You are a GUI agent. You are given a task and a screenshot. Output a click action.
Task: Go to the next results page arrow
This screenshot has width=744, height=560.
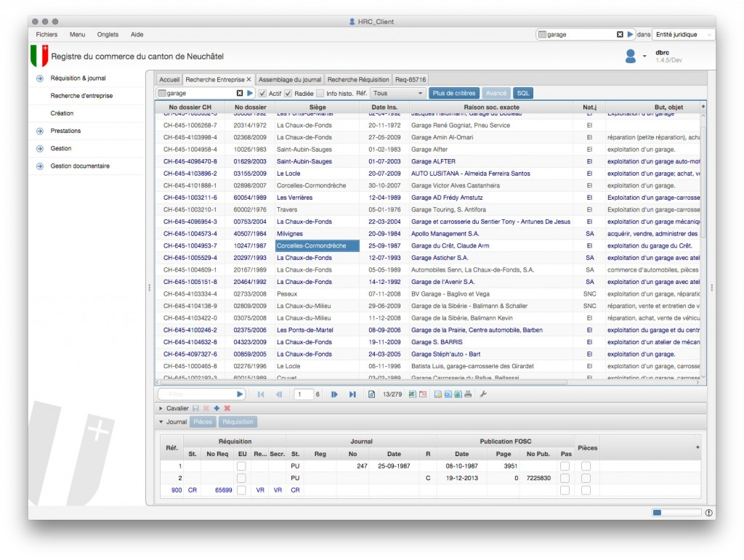pos(334,394)
